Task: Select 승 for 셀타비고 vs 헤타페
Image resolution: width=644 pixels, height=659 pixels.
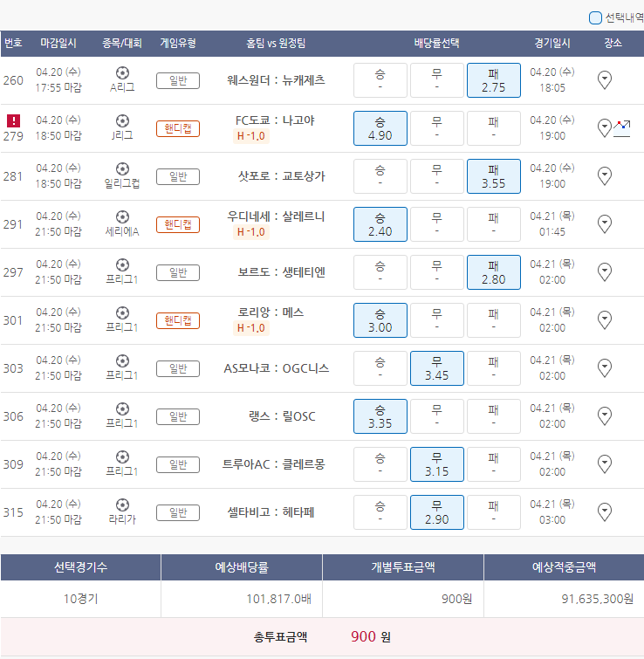Action: click(x=380, y=511)
